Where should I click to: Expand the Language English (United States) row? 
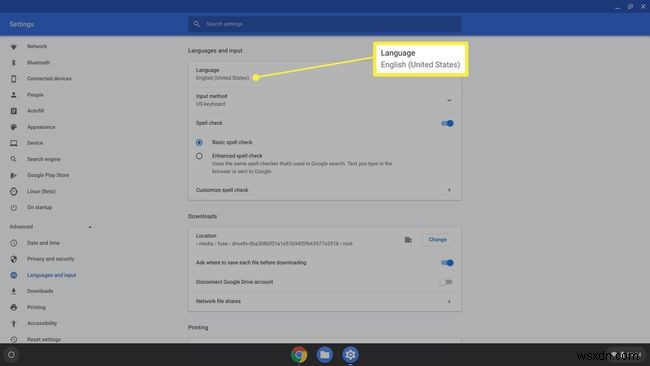325,74
